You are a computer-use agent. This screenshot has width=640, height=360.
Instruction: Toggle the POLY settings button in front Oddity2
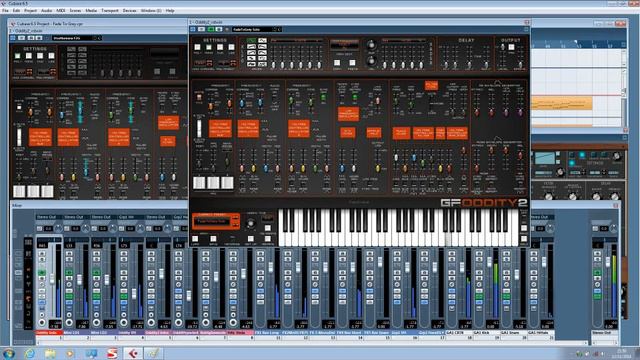tap(198, 47)
